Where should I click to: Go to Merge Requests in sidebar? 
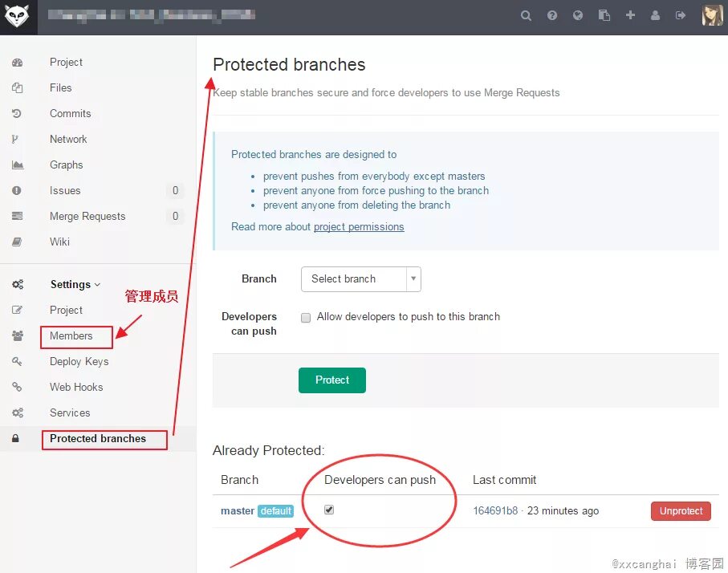coord(87,216)
